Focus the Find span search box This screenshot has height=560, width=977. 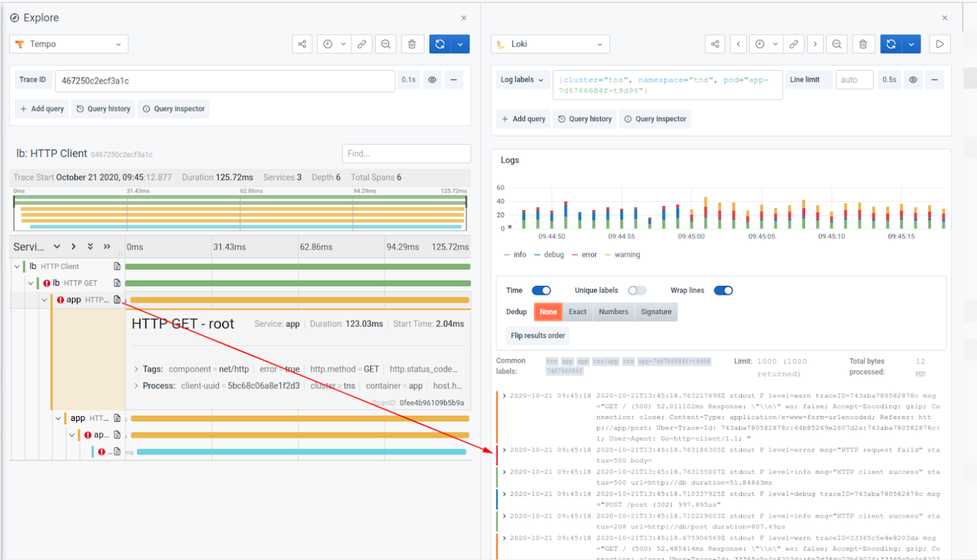(x=406, y=154)
